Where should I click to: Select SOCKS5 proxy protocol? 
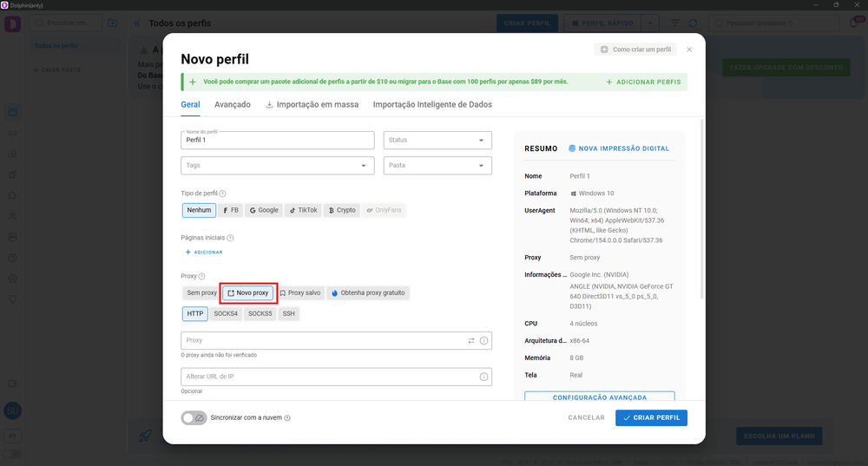pyautogui.click(x=260, y=314)
